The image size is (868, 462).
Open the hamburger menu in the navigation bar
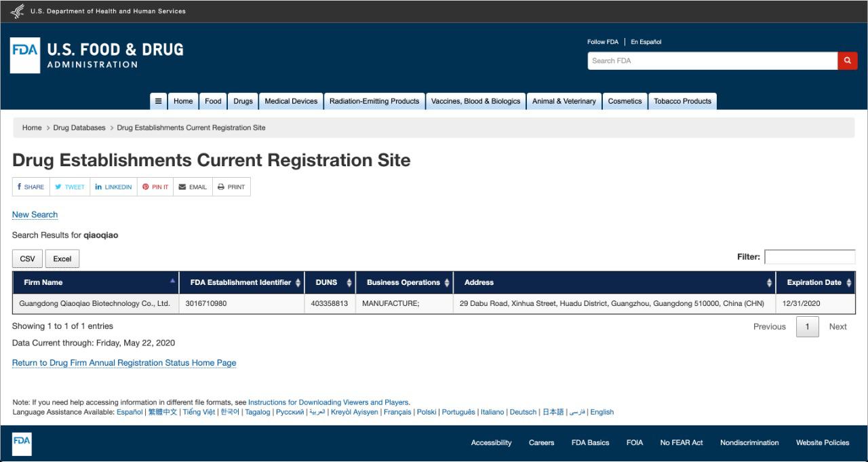tap(159, 101)
